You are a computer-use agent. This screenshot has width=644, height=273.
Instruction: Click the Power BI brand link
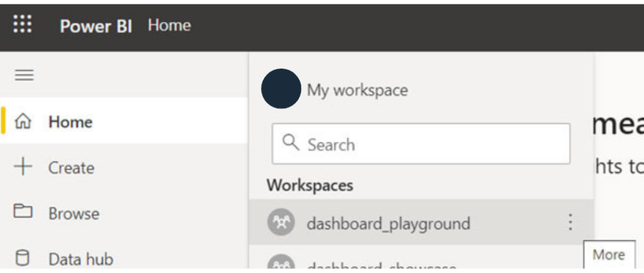pos(96,26)
